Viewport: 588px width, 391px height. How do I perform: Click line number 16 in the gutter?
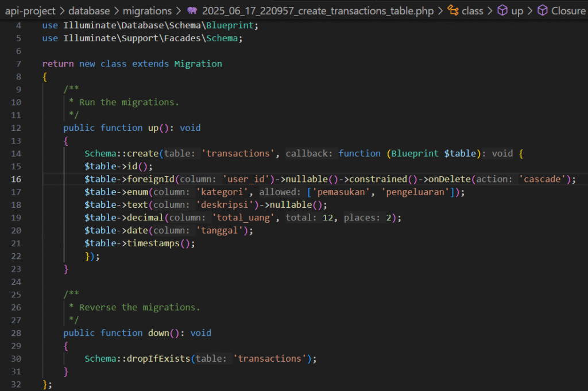(x=16, y=179)
